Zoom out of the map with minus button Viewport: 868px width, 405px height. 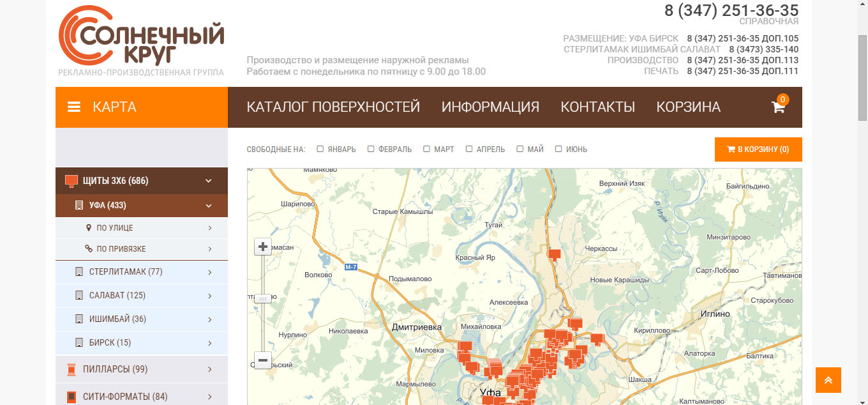click(x=263, y=360)
